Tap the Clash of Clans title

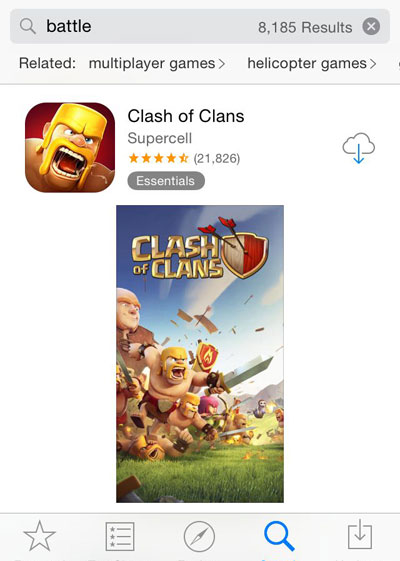point(186,116)
